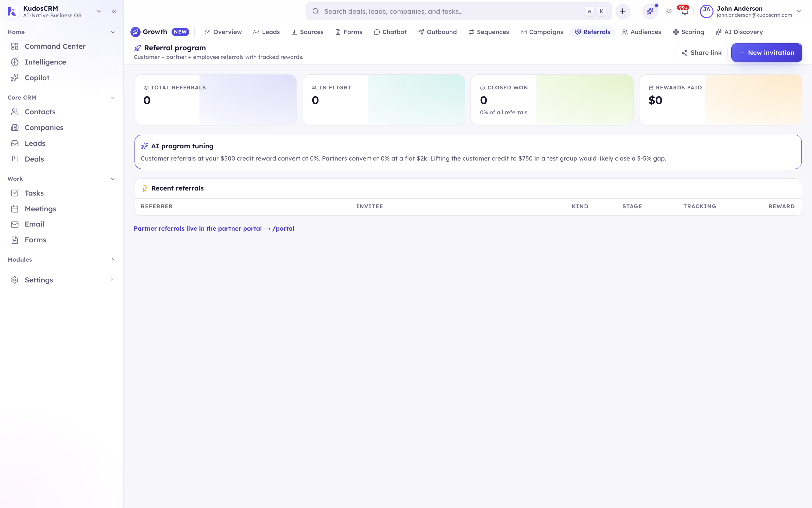Click the REFERRER column header
This screenshot has height=508, width=812.
[x=157, y=207]
